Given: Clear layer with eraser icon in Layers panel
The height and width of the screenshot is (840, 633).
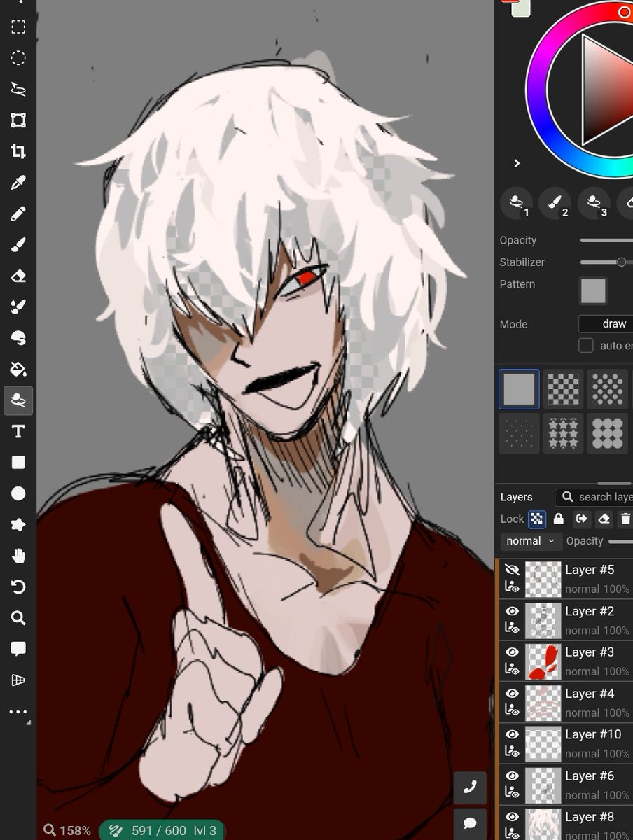Looking at the screenshot, I should tap(604, 519).
